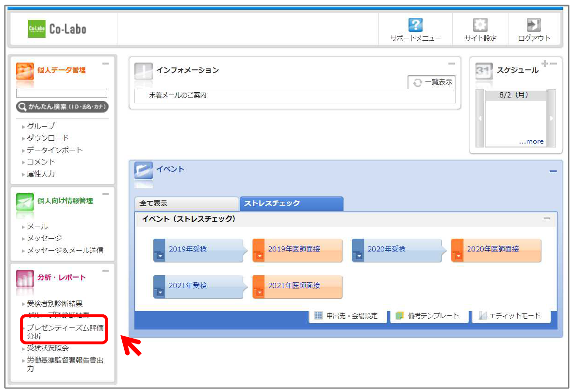573x392 pixels.
Task: Click the イベント folder icon
Action: pyautogui.click(x=143, y=170)
